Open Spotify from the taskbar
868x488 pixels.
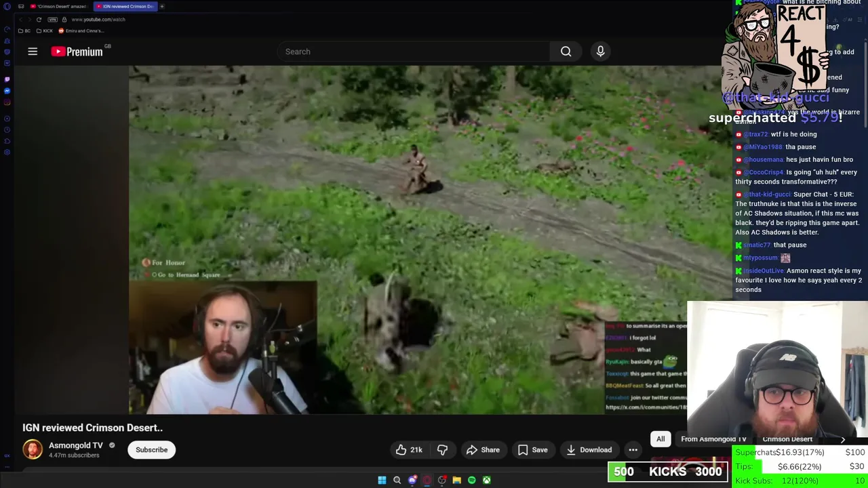(x=472, y=480)
